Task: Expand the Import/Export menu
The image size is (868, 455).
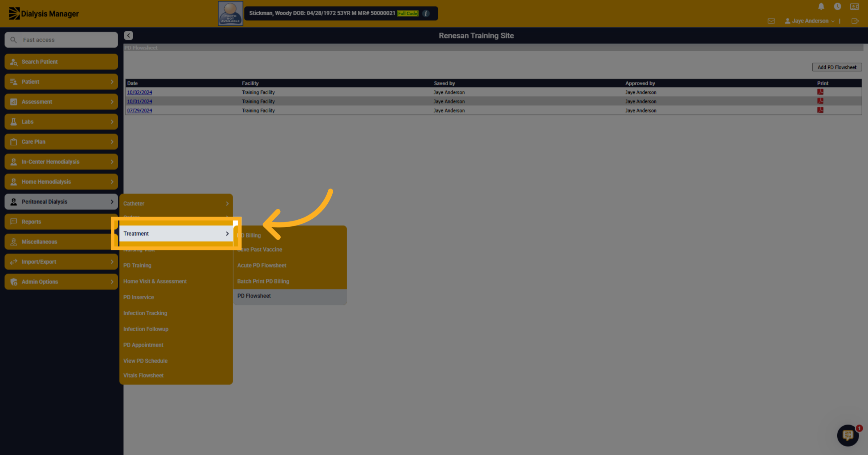Action: pos(61,262)
